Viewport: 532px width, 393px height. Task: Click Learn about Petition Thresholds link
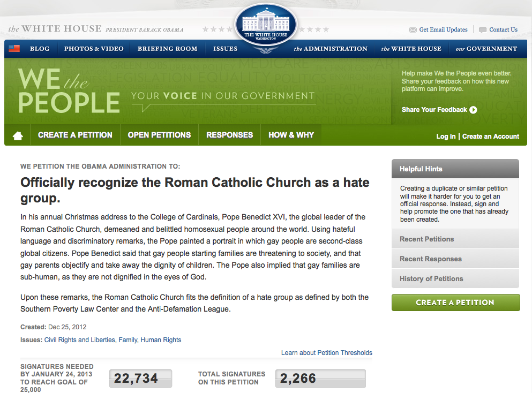click(x=327, y=353)
